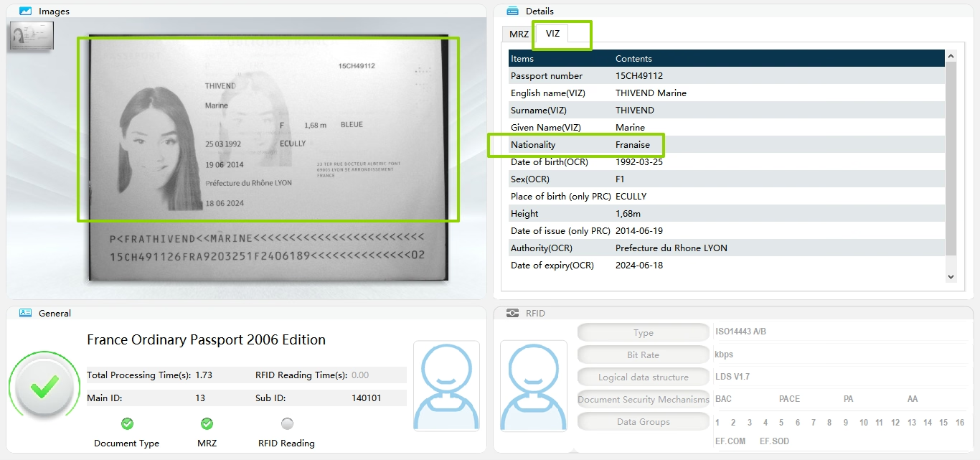Click the value 2024-06-18
This screenshot has width=980, height=460.
point(639,265)
